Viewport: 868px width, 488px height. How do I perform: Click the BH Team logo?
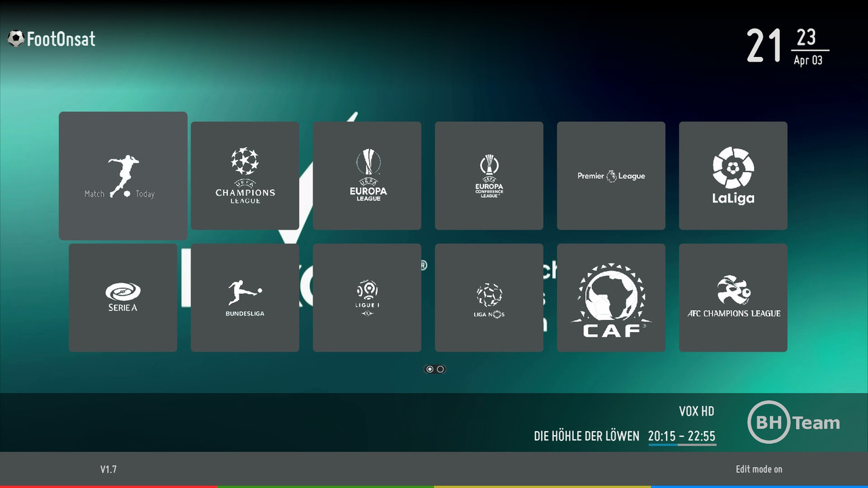(793, 423)
